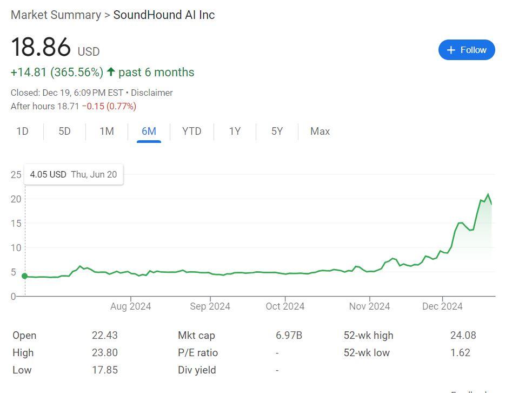Click the tooltip showing 4.05 USD
532x393 pixels.
click(74, 174)
